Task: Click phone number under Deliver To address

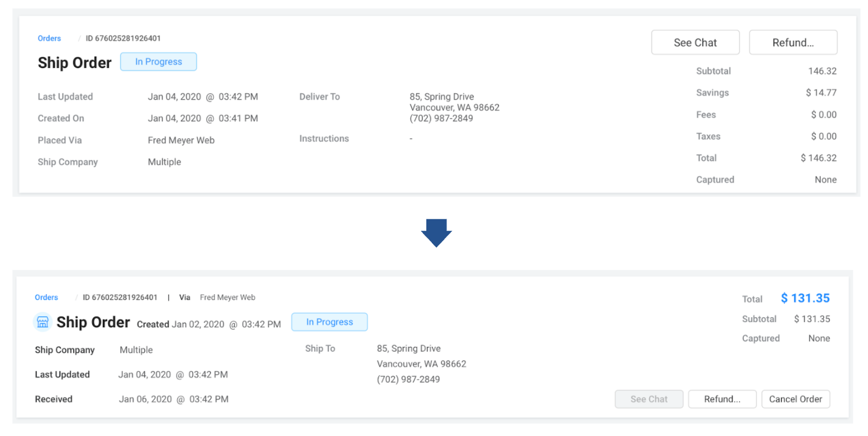Action: (441, 118)
